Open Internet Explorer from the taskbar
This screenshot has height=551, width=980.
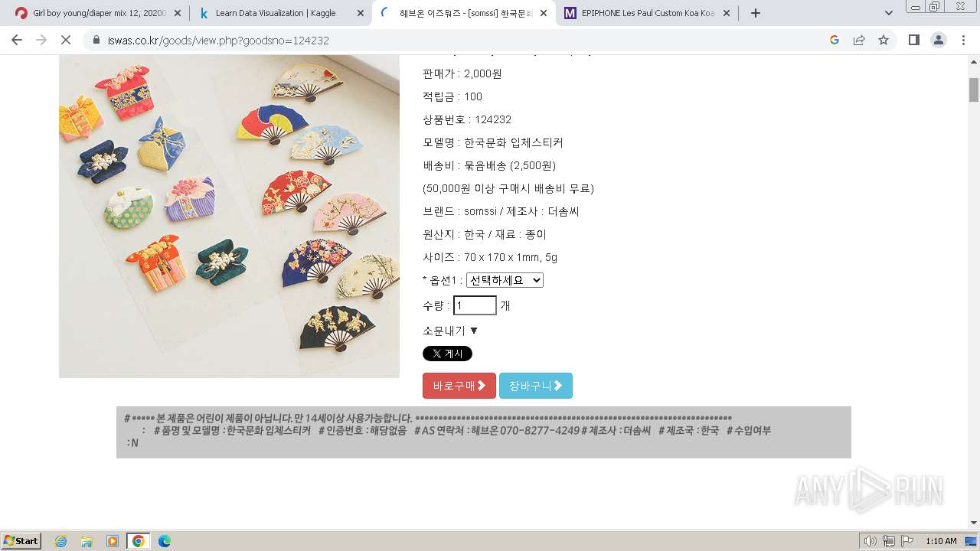coord(60,541)
